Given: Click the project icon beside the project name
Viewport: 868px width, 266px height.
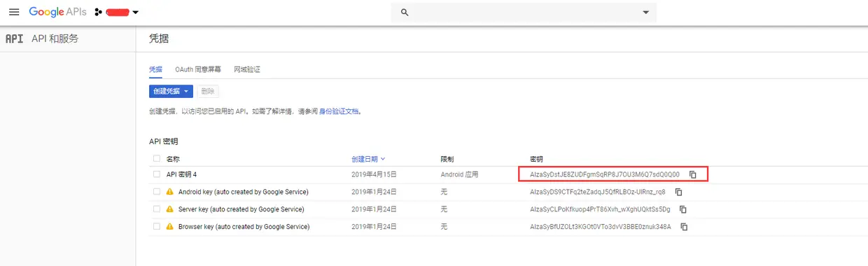Looking at the screenshot, I should [x=99, y=12].
